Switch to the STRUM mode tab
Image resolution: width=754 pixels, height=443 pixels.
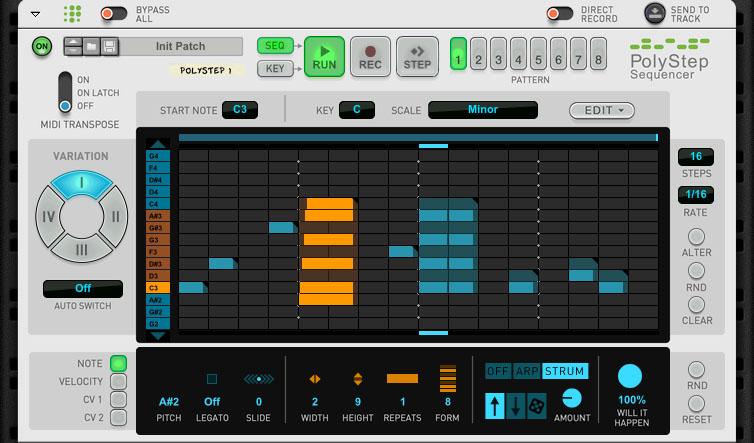(x=566, y=371)
